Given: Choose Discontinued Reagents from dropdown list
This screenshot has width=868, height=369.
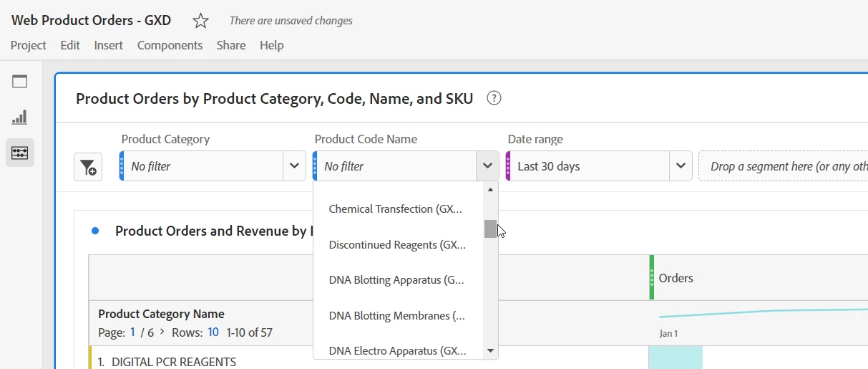Looking at the screenshot, I should (397, 245).
